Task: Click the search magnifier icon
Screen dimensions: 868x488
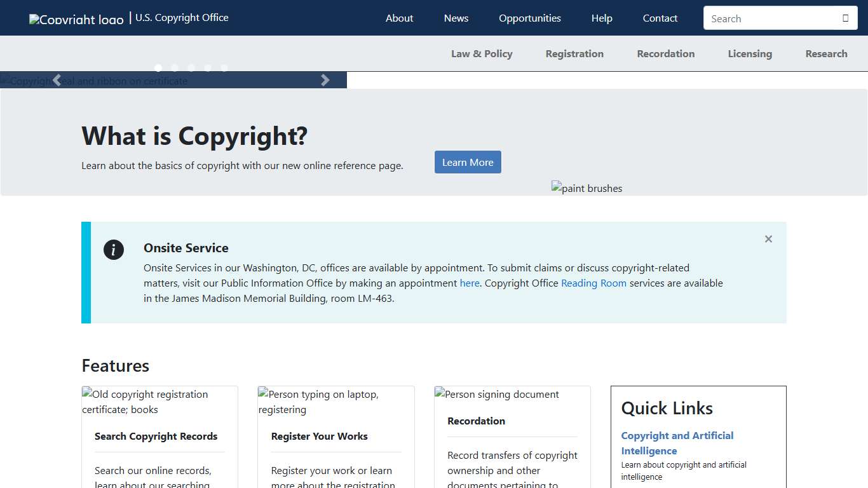Action: pyautogui.click(x=846, y=18)
